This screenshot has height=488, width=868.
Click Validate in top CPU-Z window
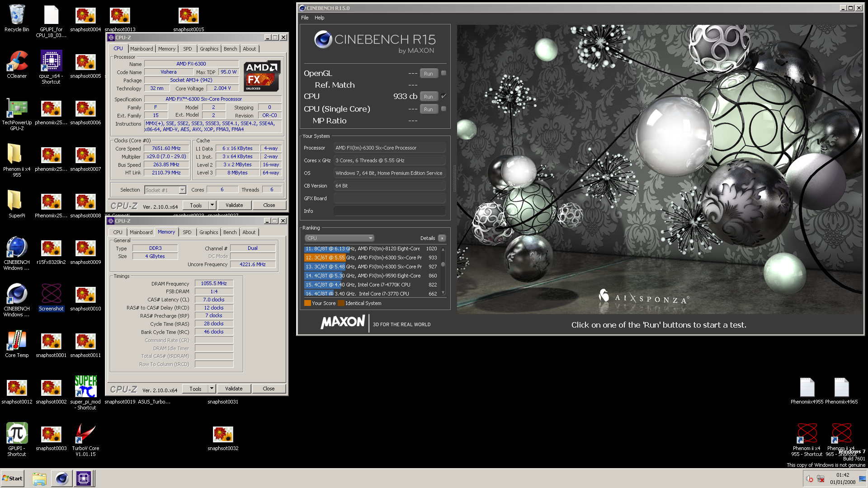click(234, 205)
